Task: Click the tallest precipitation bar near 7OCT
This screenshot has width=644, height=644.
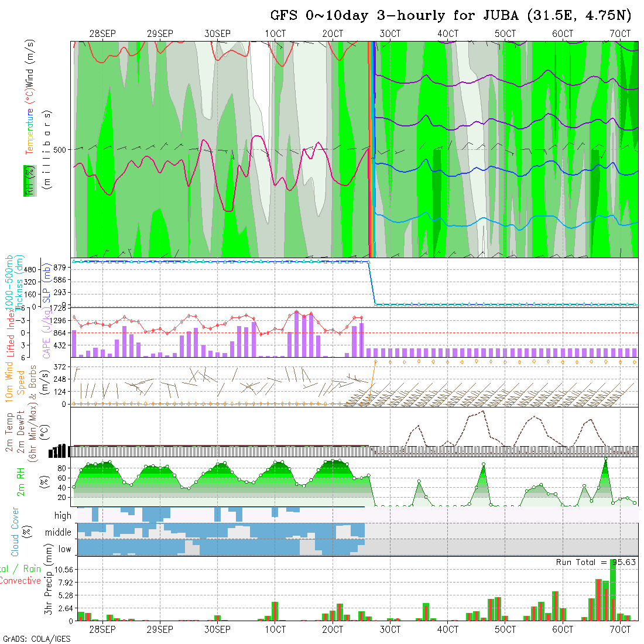Action: click(x=613, y=590)
